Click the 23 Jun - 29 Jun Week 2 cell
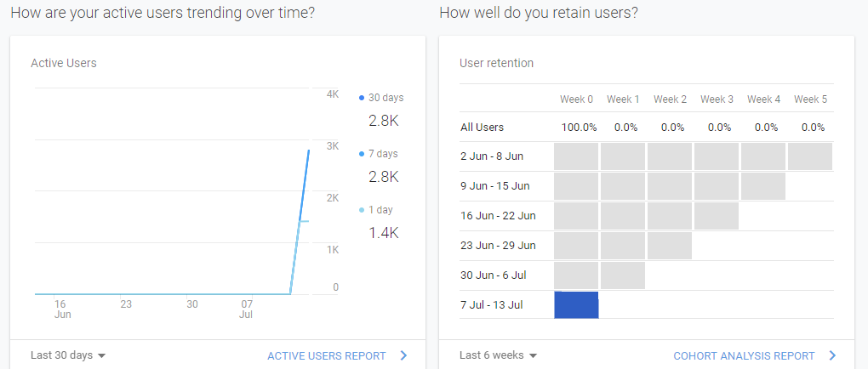868x369 pixels. click(670, 246)
